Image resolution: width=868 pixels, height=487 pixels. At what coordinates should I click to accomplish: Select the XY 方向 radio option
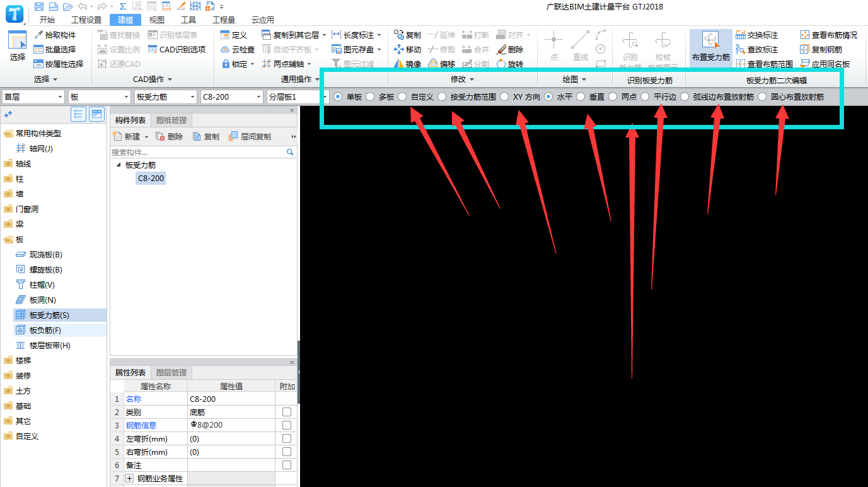coord(504,97)
